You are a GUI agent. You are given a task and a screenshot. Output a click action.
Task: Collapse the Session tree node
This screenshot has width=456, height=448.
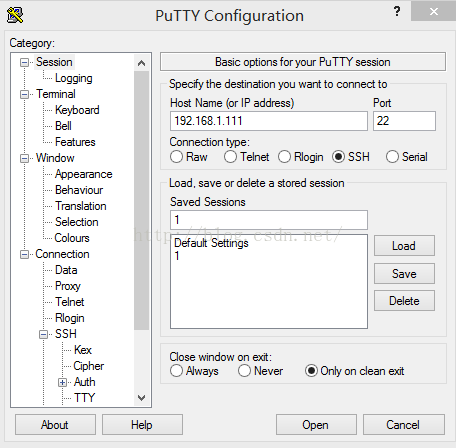point(24,62)
